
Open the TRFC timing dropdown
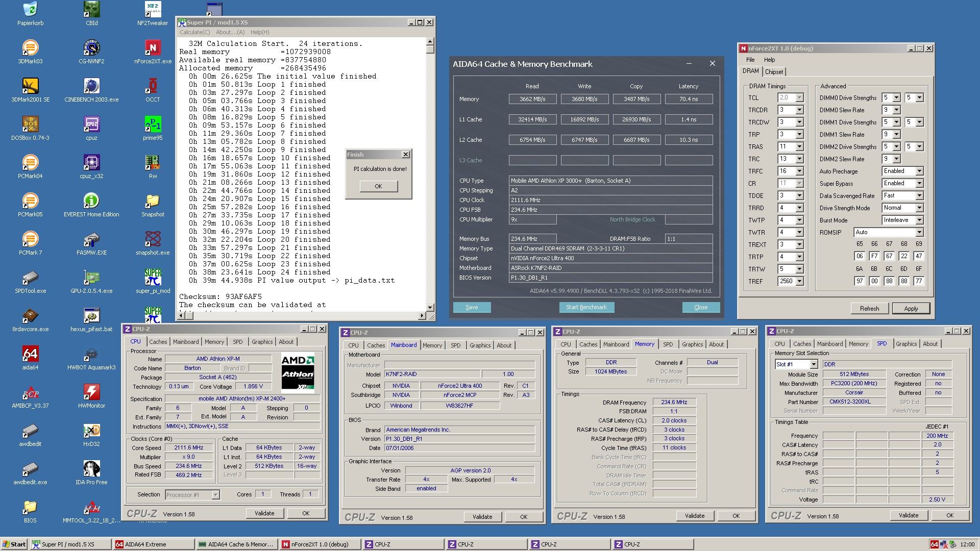pos(799,171)
